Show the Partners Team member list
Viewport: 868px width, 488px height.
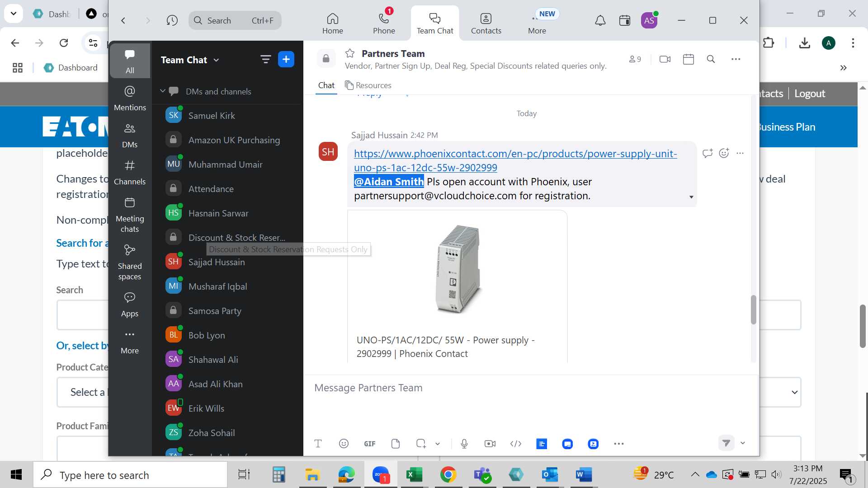click(x=635, y=59)
